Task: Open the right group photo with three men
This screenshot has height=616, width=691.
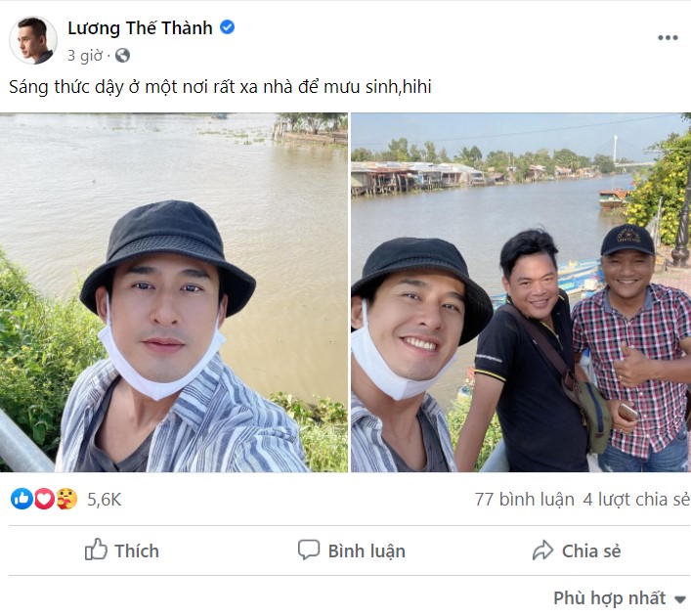Action: pyautogui.click(x=520, y=292)
